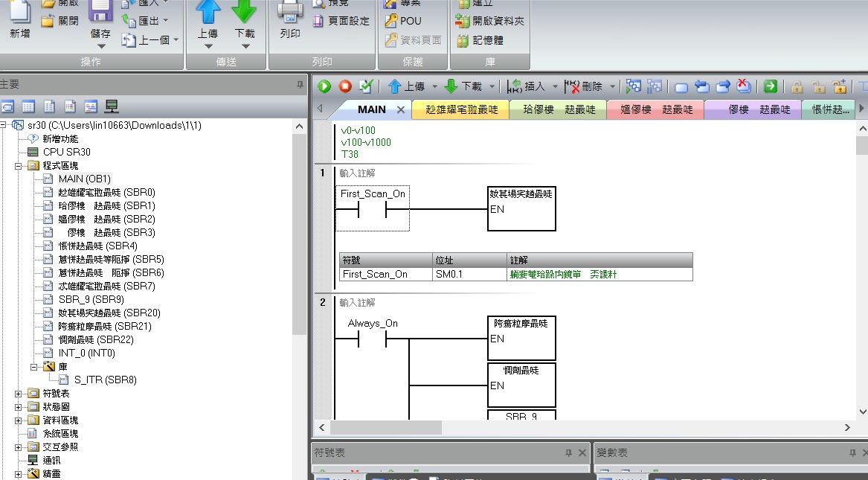Collapse the 程式區塊 folder in tree
The image size is (868, 480).
pyautogui.click(x=19, y=165)
